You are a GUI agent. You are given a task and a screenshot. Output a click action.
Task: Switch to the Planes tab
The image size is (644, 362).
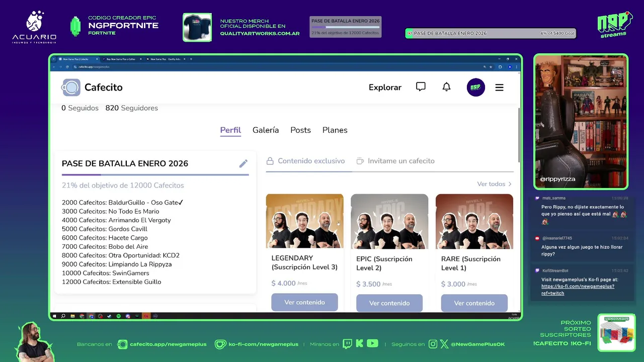(335, 130)
